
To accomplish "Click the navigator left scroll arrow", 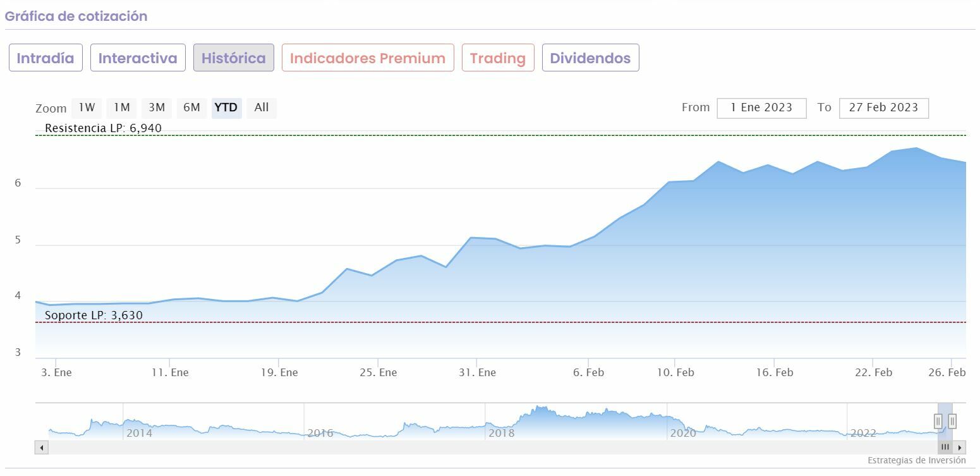I will [x=42, y=448].
